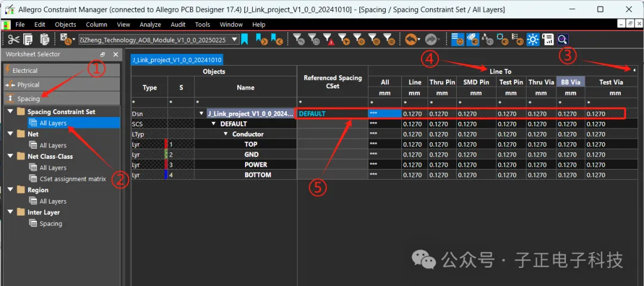
Task: Collapse the Inter Layer folder
Action: coord(10,213)
